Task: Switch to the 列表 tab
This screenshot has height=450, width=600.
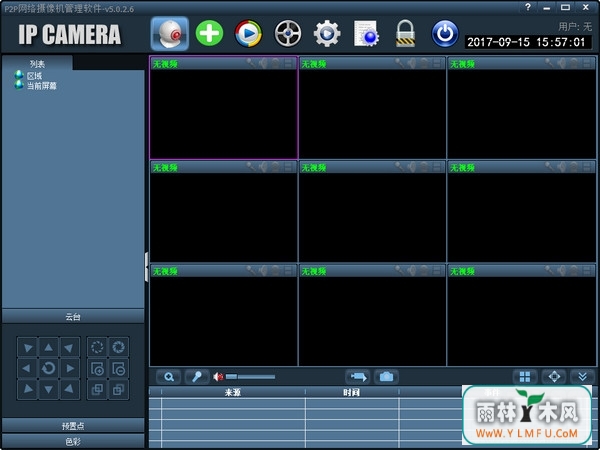Action: (37, 64)
